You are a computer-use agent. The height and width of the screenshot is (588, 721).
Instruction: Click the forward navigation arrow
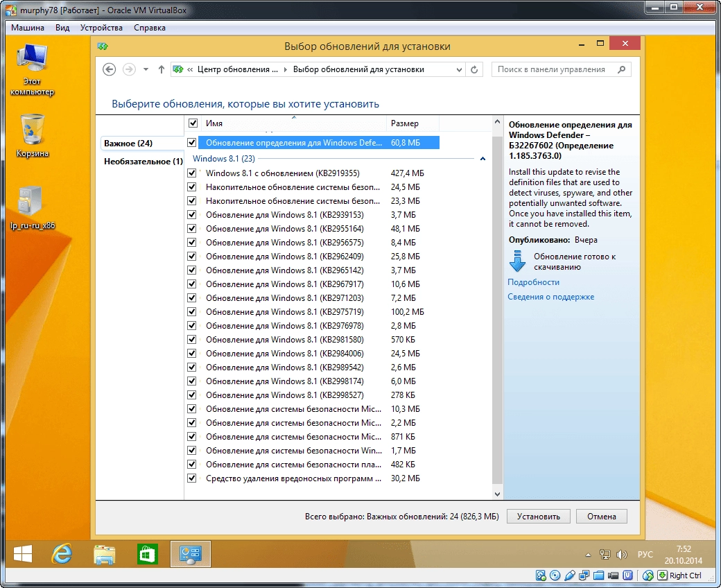pos(129,69)
